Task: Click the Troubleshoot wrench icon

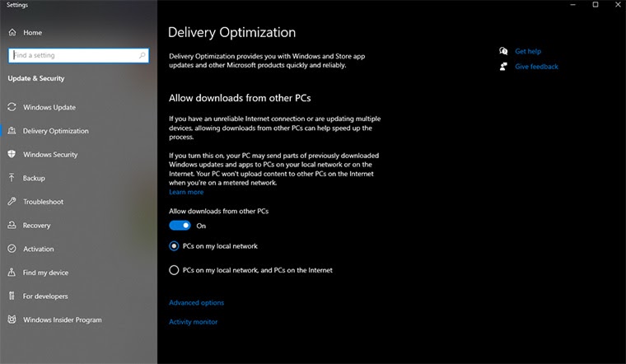Action: coord(12,201)
